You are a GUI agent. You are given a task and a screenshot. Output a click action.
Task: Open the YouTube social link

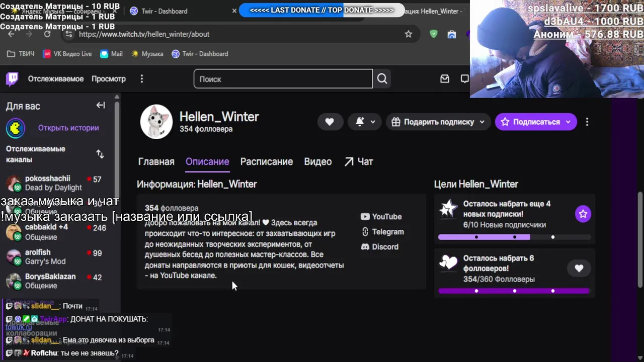(381, 217)
